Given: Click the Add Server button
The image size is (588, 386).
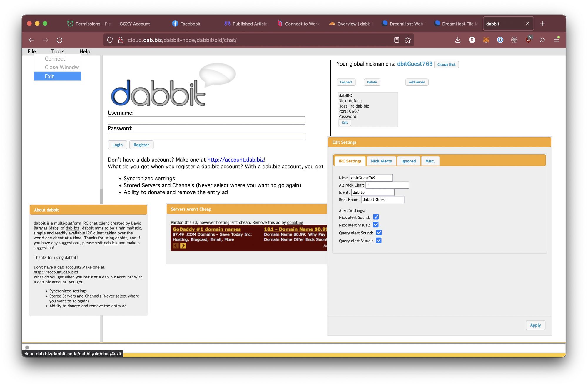Looking at the screenshot, I should 417,82.
